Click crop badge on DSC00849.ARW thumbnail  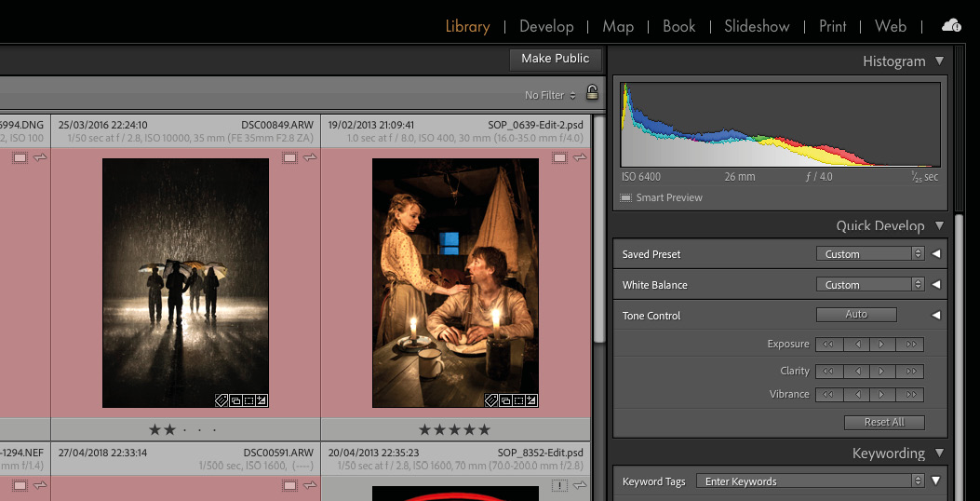(248, 401)
